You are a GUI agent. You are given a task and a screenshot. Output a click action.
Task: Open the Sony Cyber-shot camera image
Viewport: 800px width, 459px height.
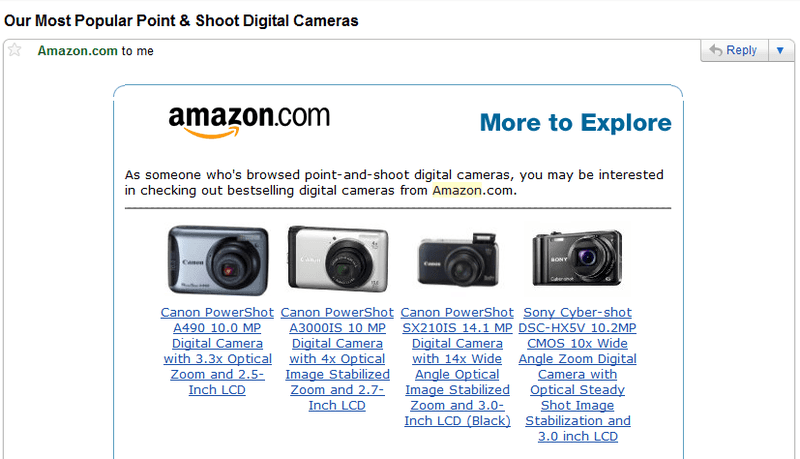click(x=577, y=259)
